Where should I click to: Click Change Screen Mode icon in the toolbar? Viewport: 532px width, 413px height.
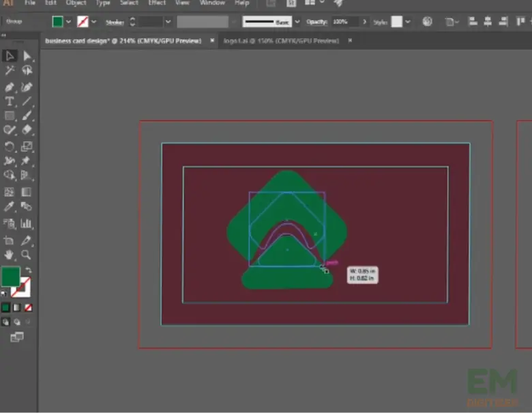click(16, 337)
